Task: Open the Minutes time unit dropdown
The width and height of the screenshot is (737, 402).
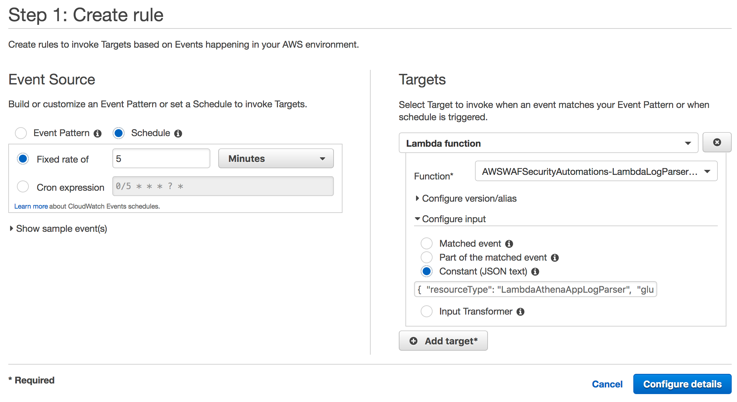Action: pos(276,158)
